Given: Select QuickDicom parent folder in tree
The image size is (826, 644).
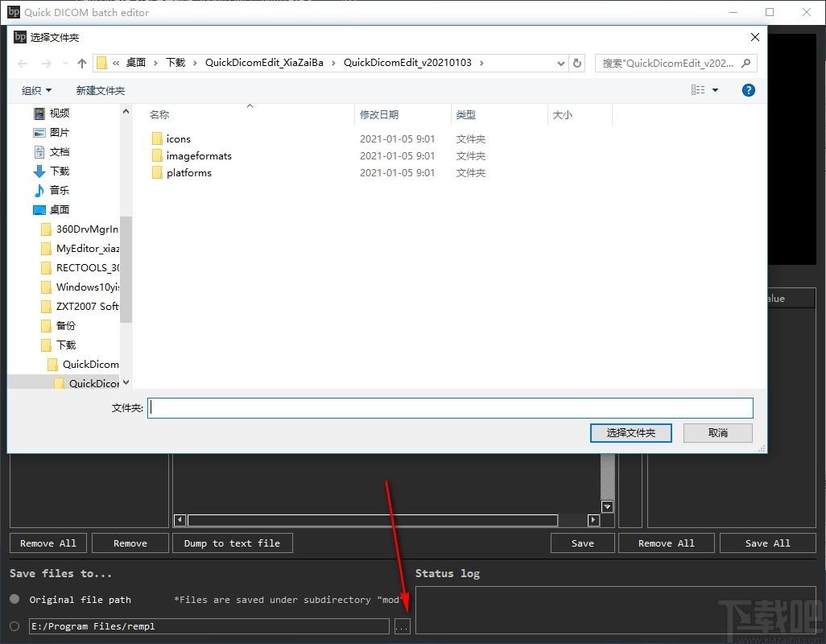Looking at the screenshot, I should 83,365.
